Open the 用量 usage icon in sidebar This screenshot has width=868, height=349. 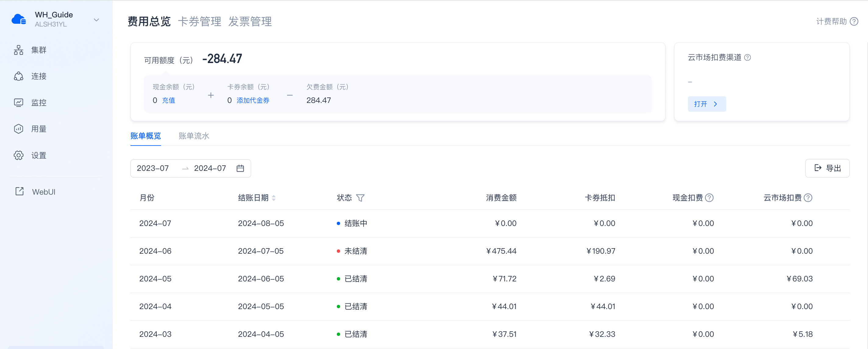tap(19, 129)
